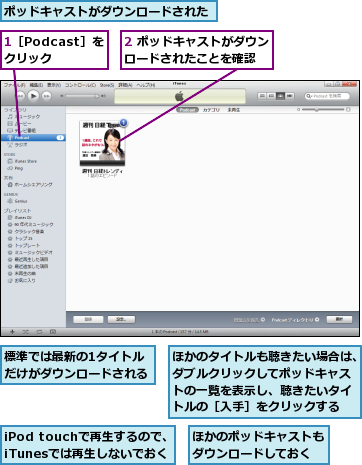This screenshot has width=362, height=465.
Task: Click the podcast cover art thumbnail
Action: 102,143
